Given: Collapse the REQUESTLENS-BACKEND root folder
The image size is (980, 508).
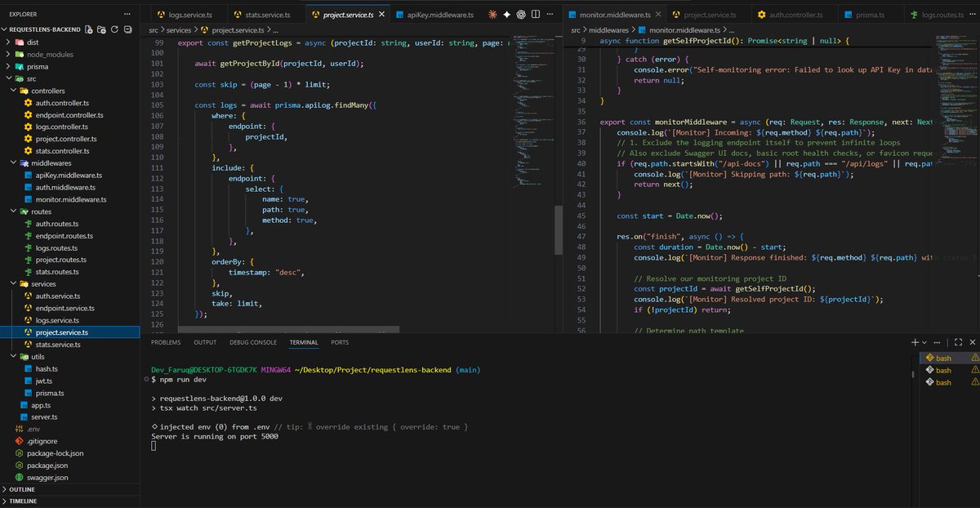Looking at the screenshot, I should coord(5,29).
